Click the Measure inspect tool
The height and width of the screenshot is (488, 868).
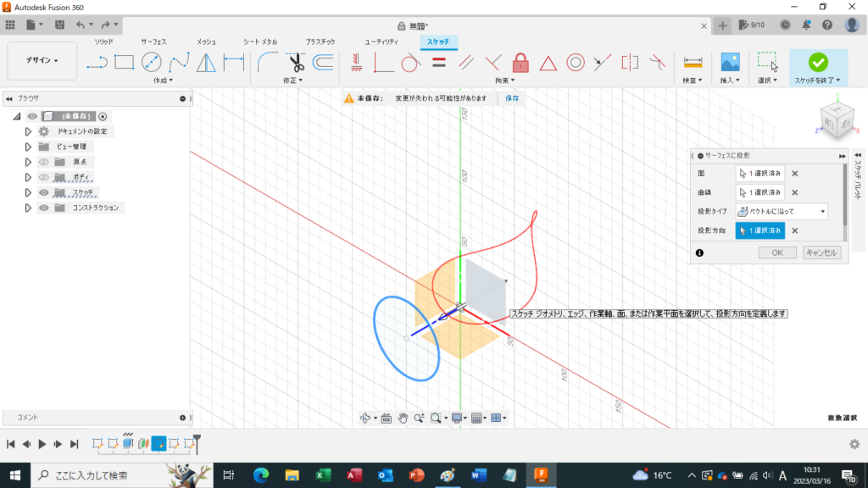pyautogui.click(x=693, y=62)
